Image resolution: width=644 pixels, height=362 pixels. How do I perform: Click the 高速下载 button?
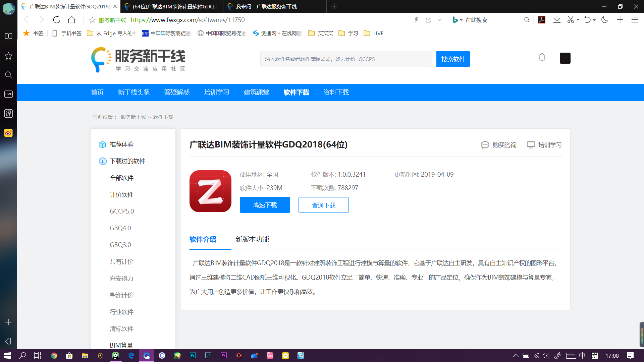[265, 205]
